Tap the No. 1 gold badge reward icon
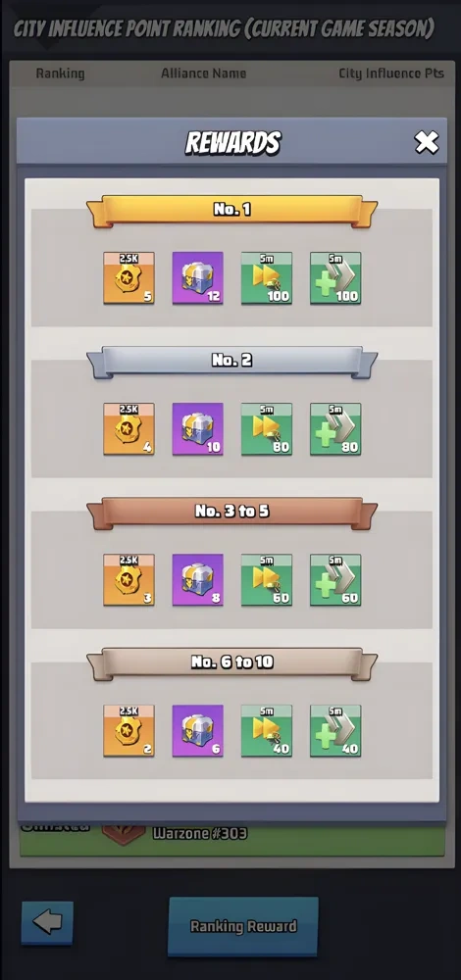This screenshot has height=980, width=461. pyautogui.click(x=128, y=278)
